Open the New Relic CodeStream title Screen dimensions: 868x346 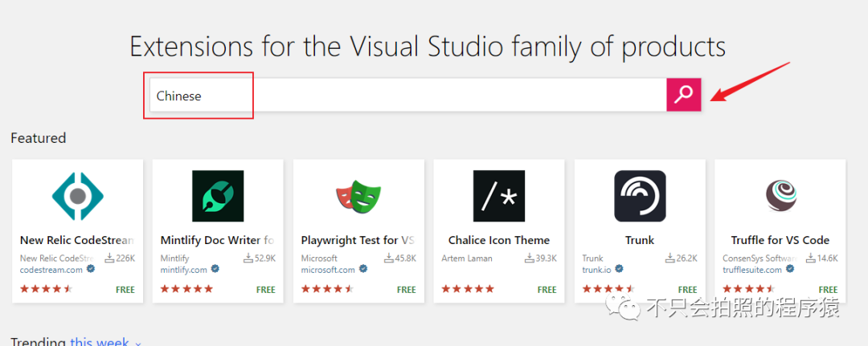click(x=77, y=240)
